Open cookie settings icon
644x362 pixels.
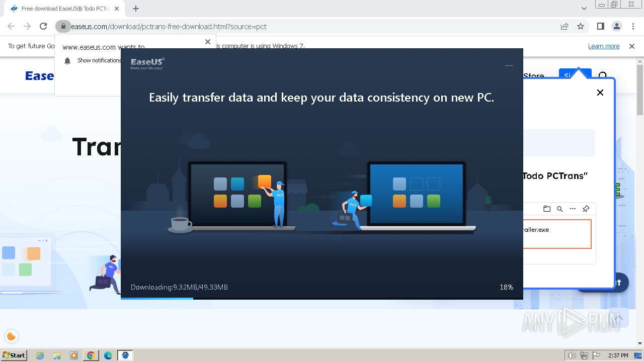[x=11, y=336]
